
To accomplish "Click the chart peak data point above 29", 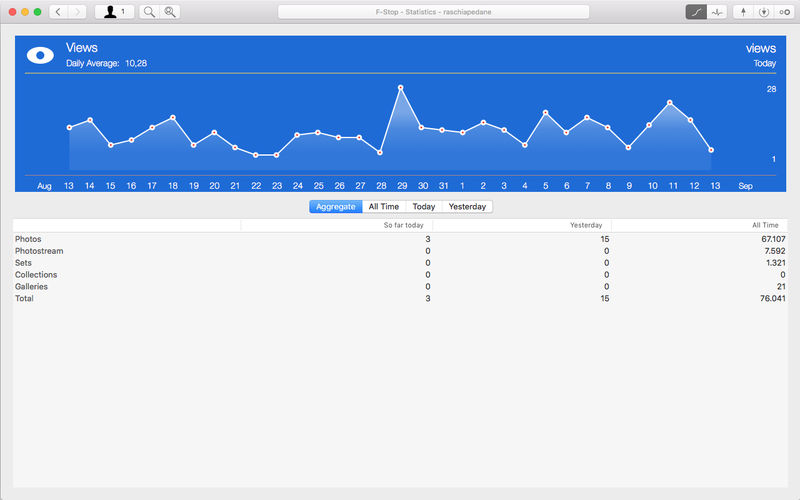I will click(x=401, y=88).
